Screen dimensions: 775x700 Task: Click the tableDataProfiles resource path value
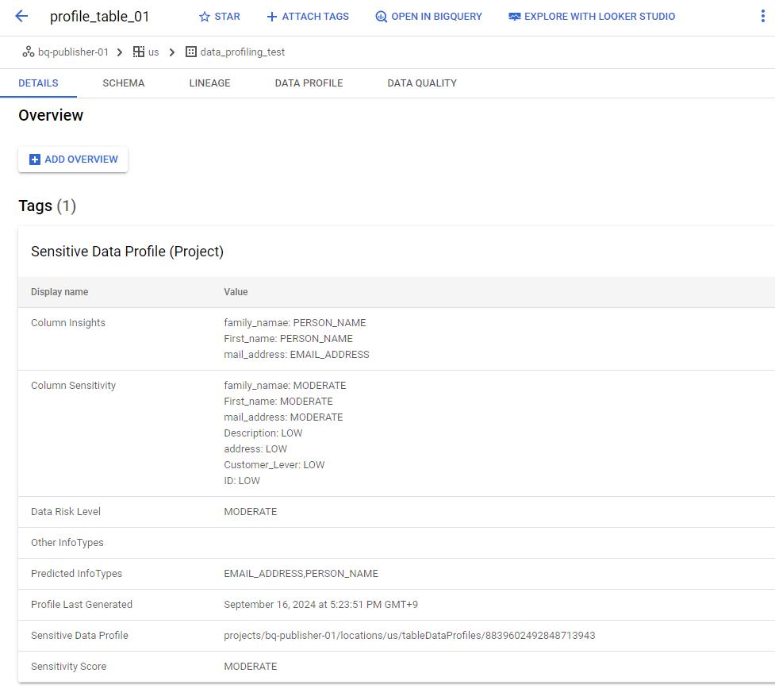pos(409,636)
